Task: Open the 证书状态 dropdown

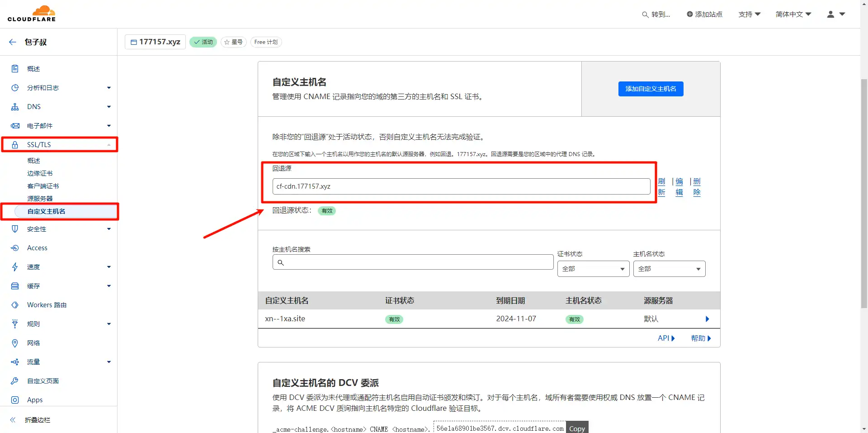Action: pyautogui.click(x=593, y=269)
